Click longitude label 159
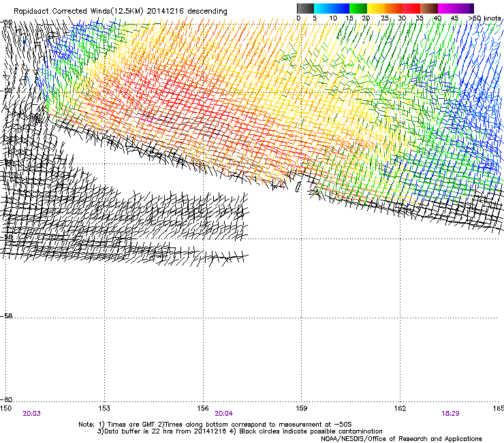The image size is (504, 443). pyautogui.click(x=301, y=408)
